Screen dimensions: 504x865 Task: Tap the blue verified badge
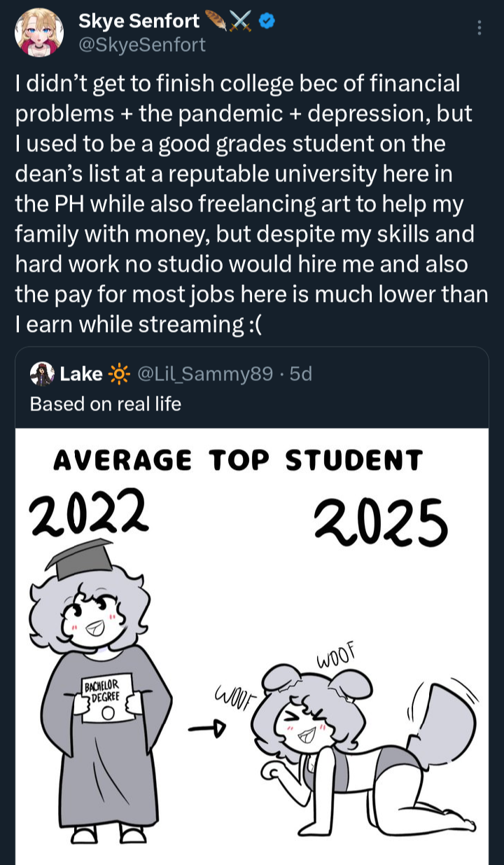[267, 22]
